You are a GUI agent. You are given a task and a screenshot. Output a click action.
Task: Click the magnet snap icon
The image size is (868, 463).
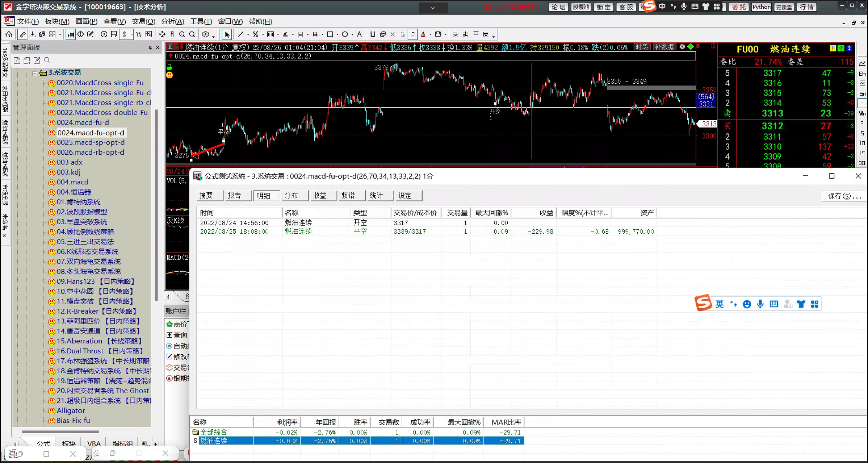pos(373,34)
